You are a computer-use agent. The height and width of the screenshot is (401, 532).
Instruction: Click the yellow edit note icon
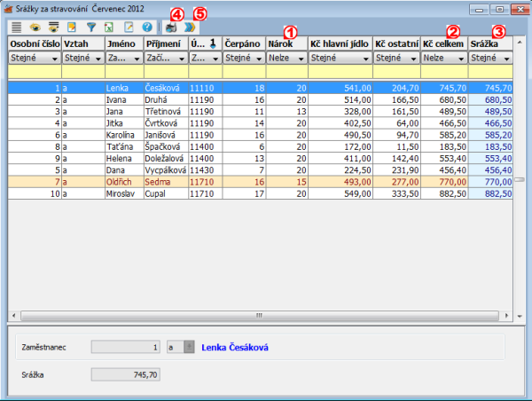click(72, 28)
